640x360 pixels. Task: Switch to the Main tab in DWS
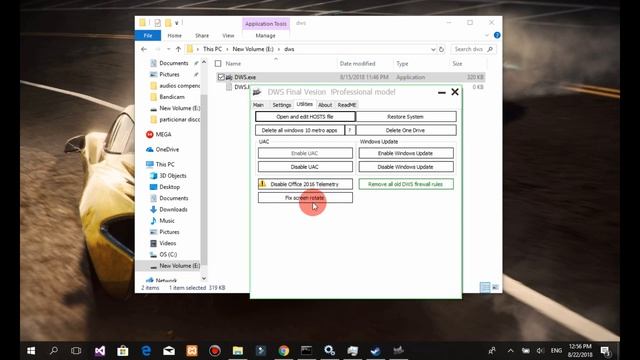click(258, 105)
